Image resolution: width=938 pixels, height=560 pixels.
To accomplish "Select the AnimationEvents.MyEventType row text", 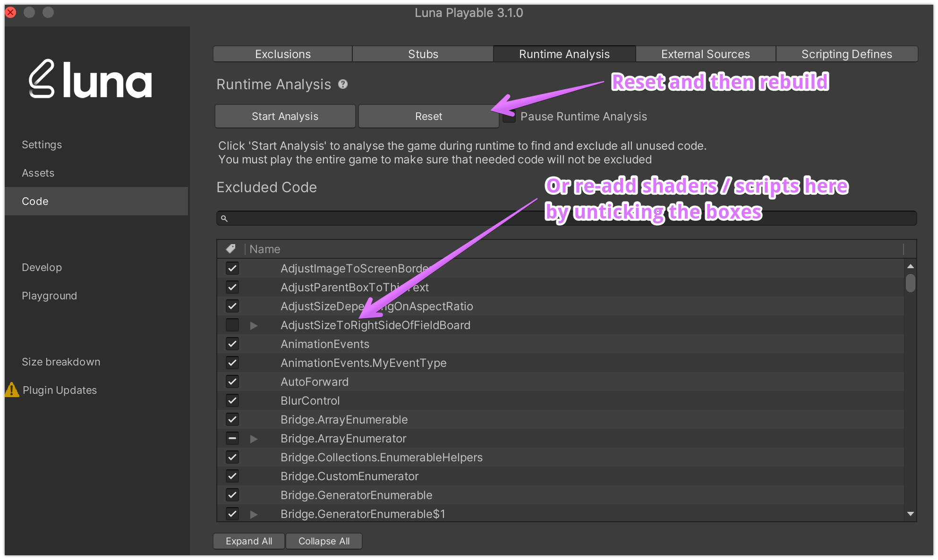I will coord(364,363).
